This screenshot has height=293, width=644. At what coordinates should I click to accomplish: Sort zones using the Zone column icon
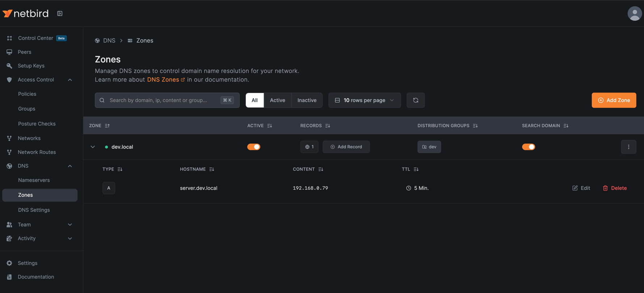pos(107,126)
